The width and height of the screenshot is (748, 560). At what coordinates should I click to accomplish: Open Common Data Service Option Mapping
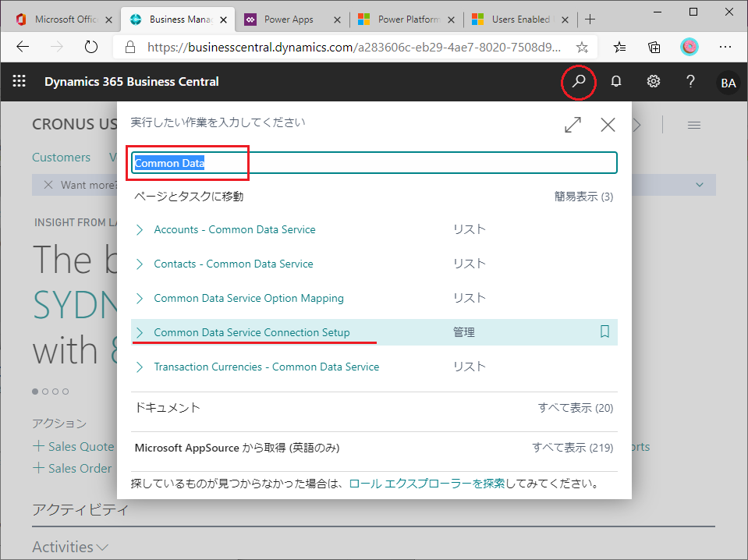pos(249,298)
